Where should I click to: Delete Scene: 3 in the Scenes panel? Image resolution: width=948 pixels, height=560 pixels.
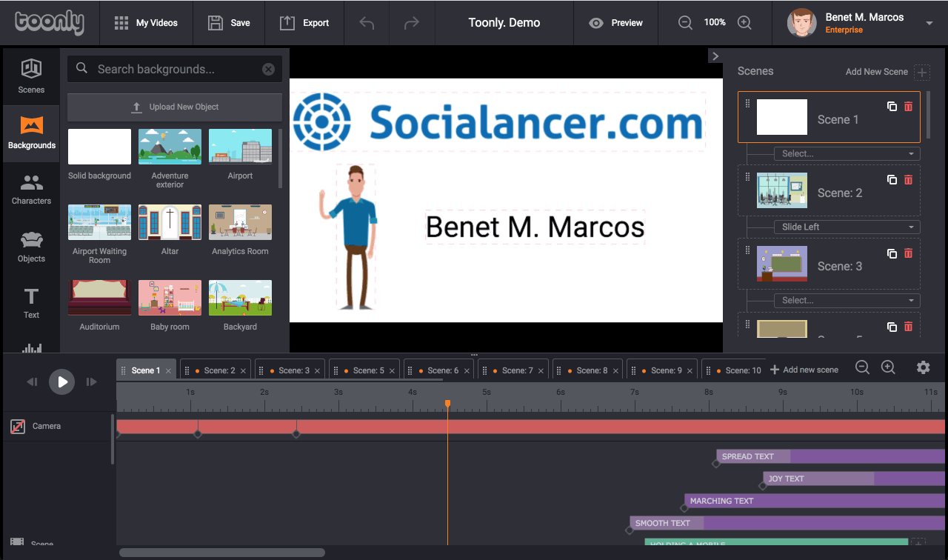point(908,253)
